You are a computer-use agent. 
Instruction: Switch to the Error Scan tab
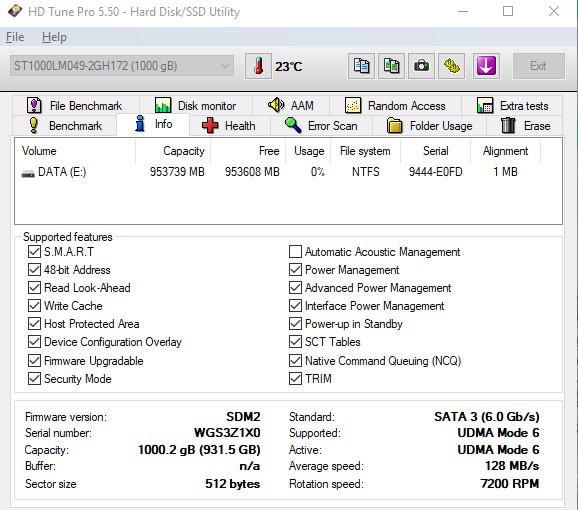(x=322, y=126)
